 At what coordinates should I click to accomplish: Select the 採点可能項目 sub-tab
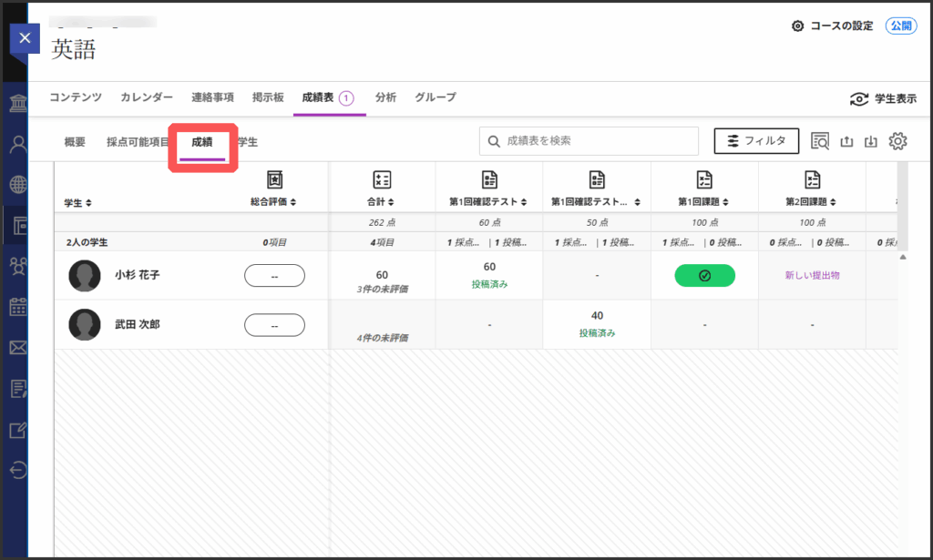coord(138,142)
